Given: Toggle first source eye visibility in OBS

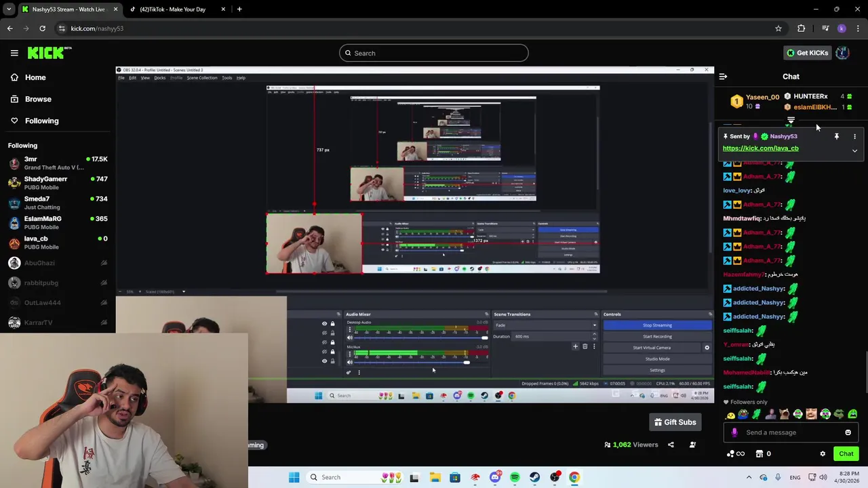Looking at the screenshot, I should pos(324,323).
